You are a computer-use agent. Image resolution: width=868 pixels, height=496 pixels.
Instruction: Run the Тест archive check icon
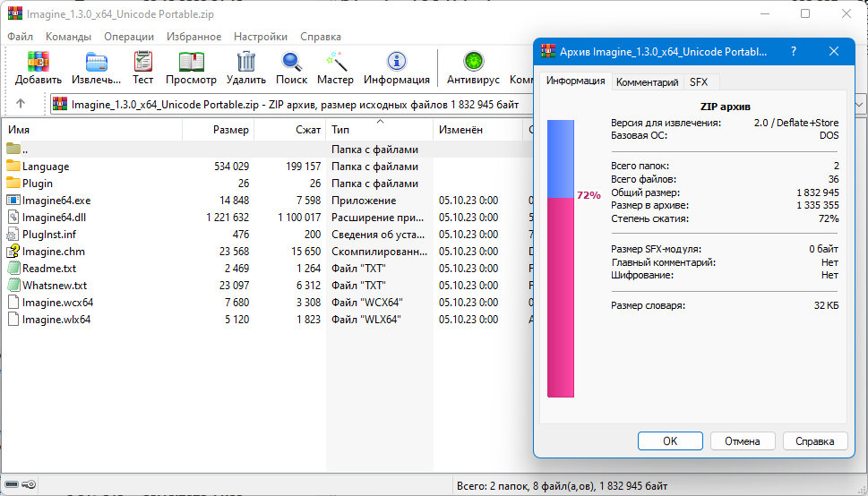point(142,62)
